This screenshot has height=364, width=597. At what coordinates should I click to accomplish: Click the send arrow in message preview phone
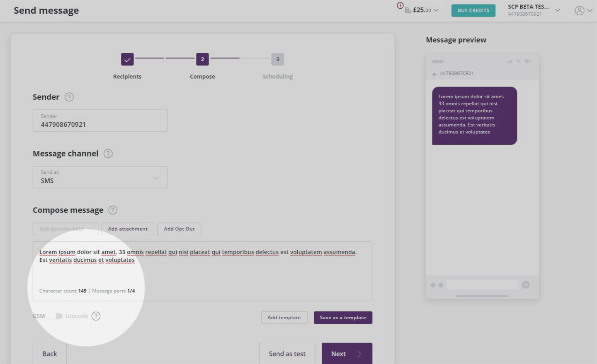pyautogui.click(x=526, y=284)
